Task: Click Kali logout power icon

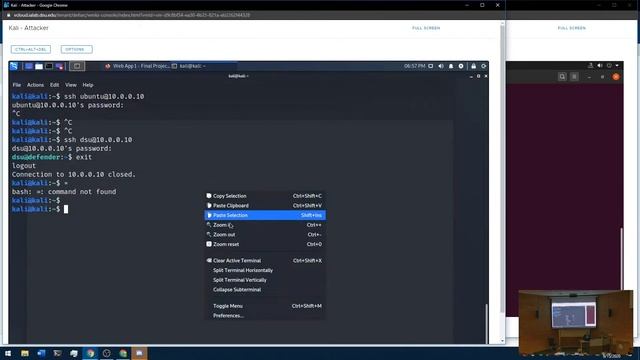Action: (484, 66)
